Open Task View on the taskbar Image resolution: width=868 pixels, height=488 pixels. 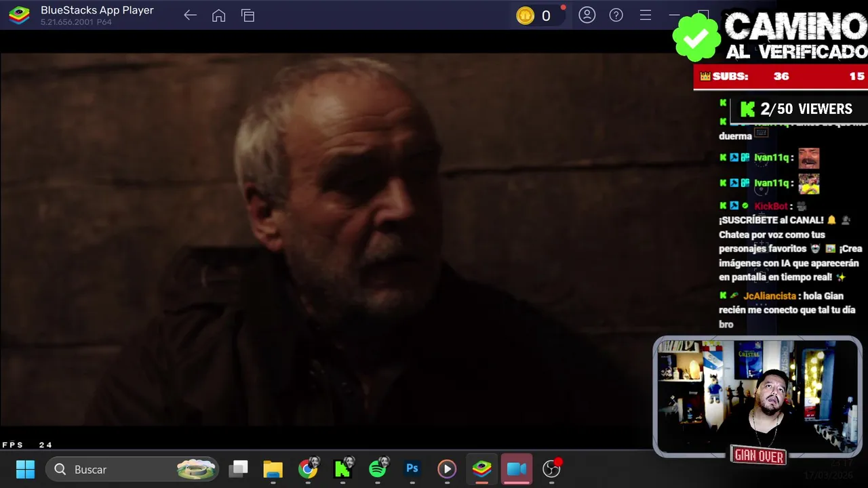click(238, 469)
